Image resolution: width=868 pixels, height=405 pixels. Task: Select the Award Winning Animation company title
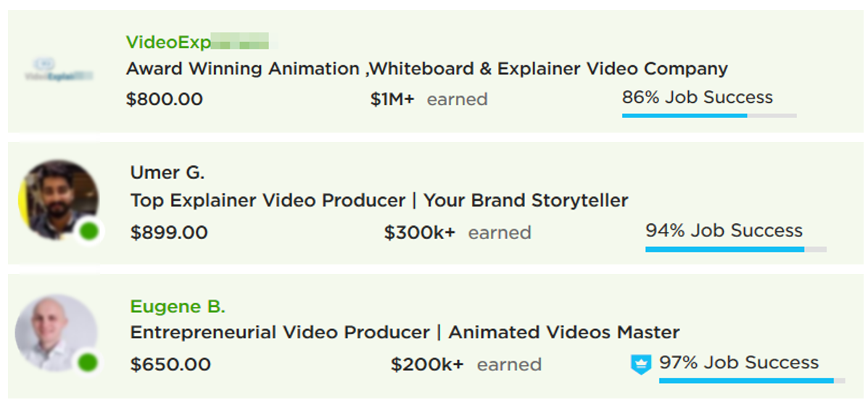coord(427,69)
